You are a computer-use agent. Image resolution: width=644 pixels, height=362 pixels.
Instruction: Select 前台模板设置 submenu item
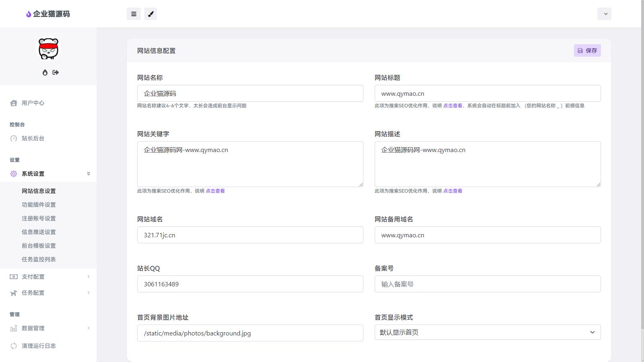(39, 246)
